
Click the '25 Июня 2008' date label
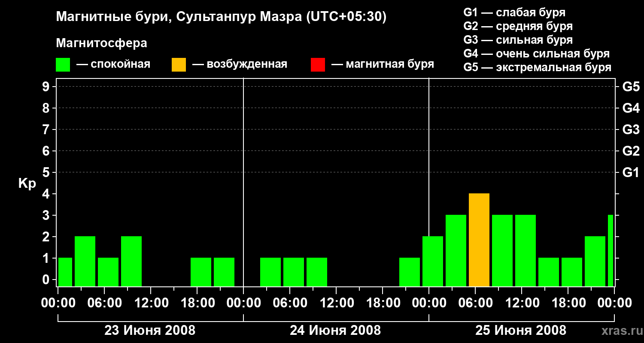521,331
